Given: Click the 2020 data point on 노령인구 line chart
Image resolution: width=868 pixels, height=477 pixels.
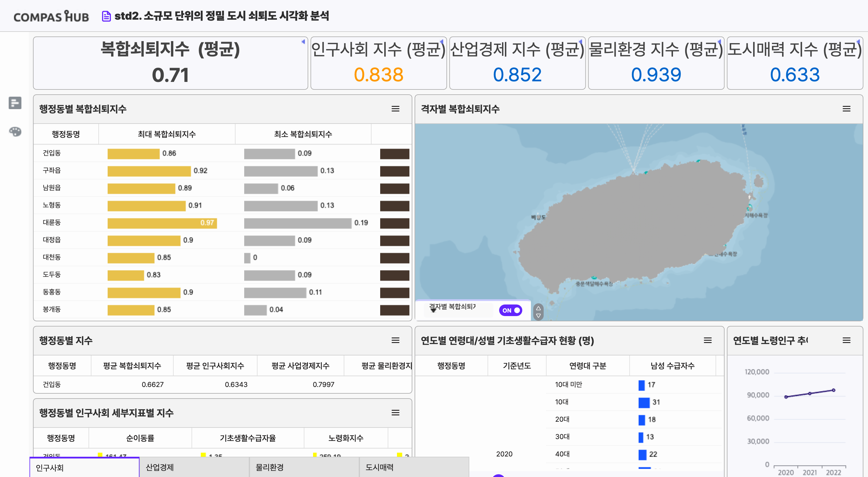Looking at the screenshot, I should (x=786, y=397).
